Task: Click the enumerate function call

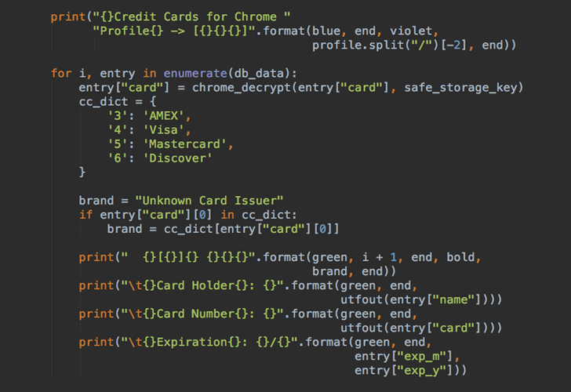Action: (195, 73)
